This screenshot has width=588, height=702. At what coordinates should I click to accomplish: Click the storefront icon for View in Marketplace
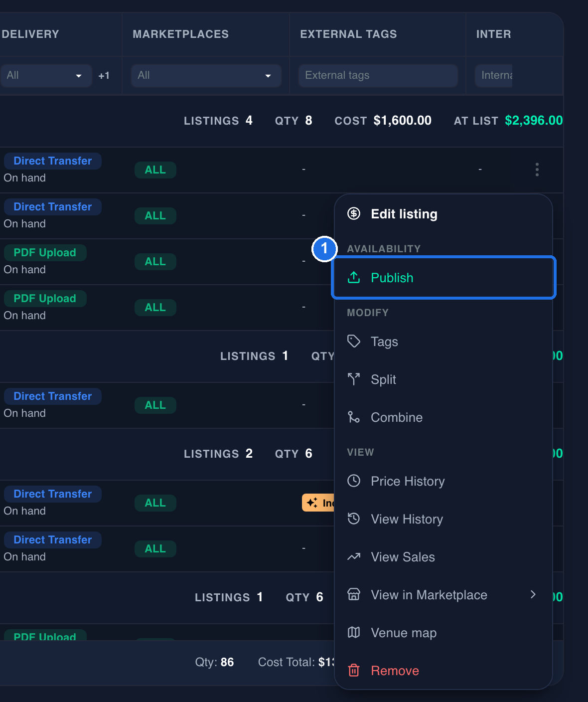click(x=354, y=595)
